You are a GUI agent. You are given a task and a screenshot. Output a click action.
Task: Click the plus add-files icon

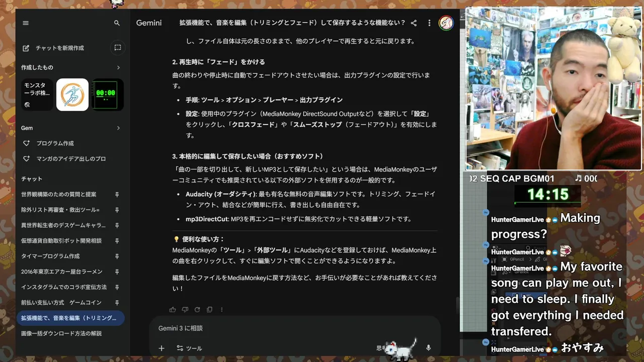[162, 348]
